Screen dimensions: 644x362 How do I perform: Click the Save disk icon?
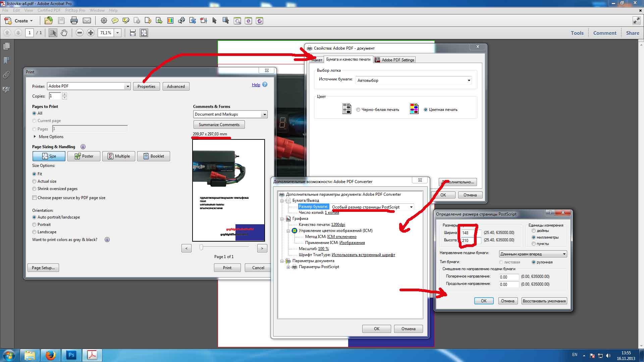point(61,21)
